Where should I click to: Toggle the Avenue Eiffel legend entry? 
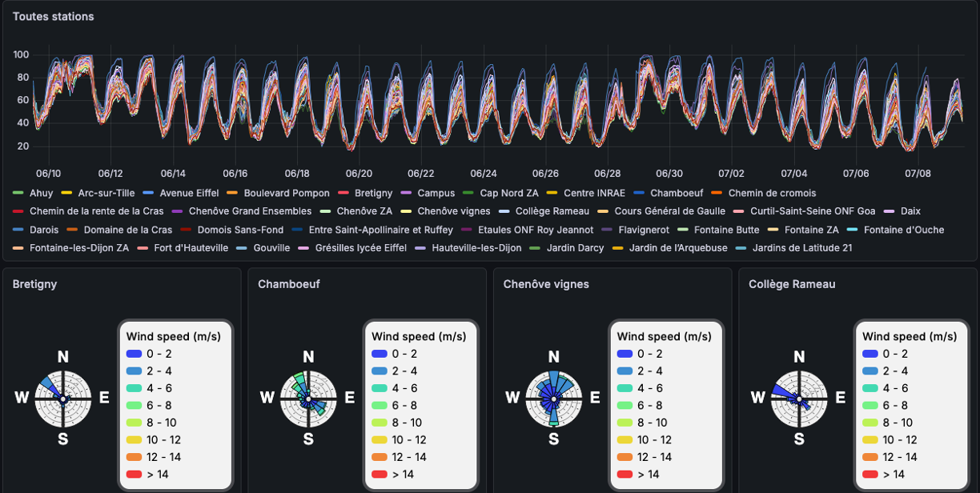point(189,193)
